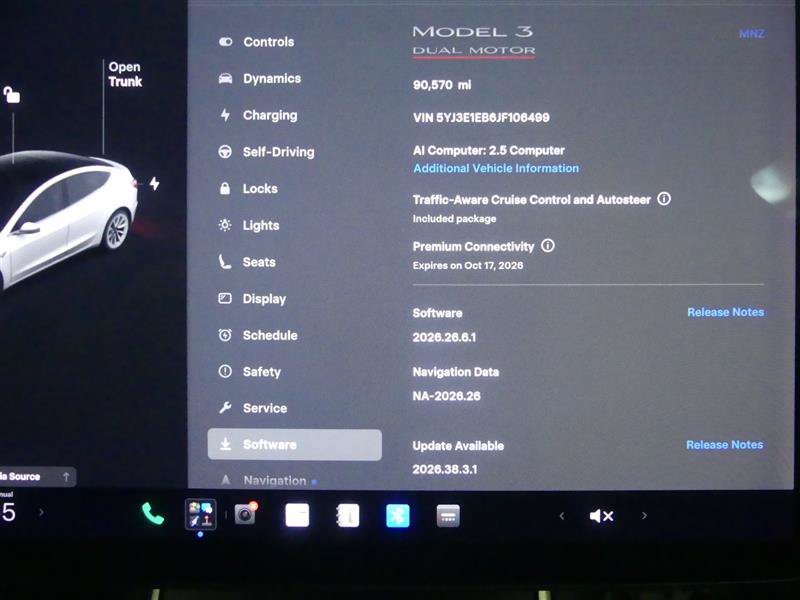Click the seat icon beside Seats
The image size is (800, 600).
coord(224,262)
